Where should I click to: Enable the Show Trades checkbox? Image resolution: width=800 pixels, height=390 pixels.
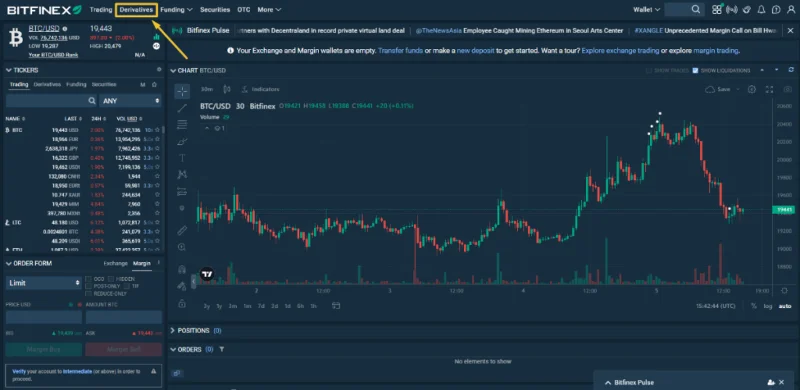(649, 70)
